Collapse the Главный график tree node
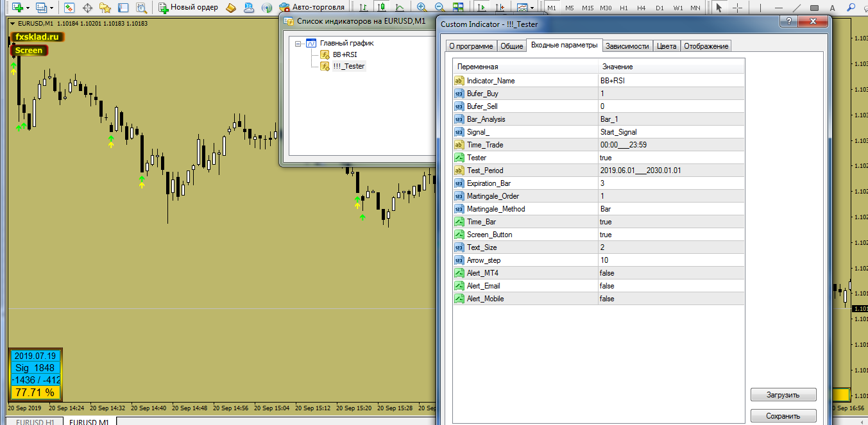This screenshot has height=425, width=868. (x=298, y=44)
